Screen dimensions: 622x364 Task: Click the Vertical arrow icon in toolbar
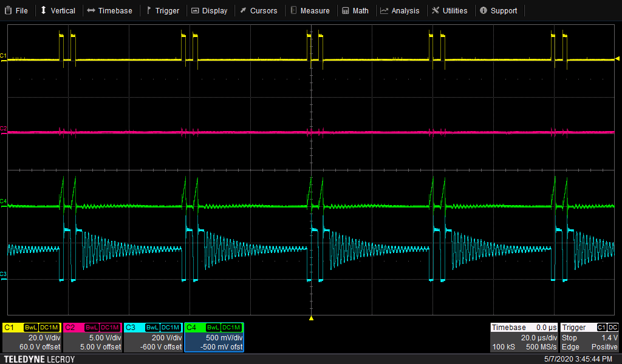click(x=43, y=10)
